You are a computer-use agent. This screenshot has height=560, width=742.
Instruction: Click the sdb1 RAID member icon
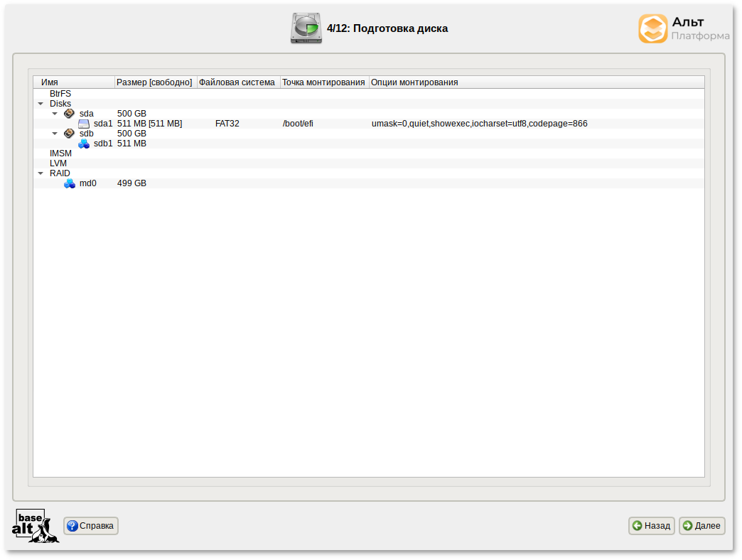(x=84, y=144)
